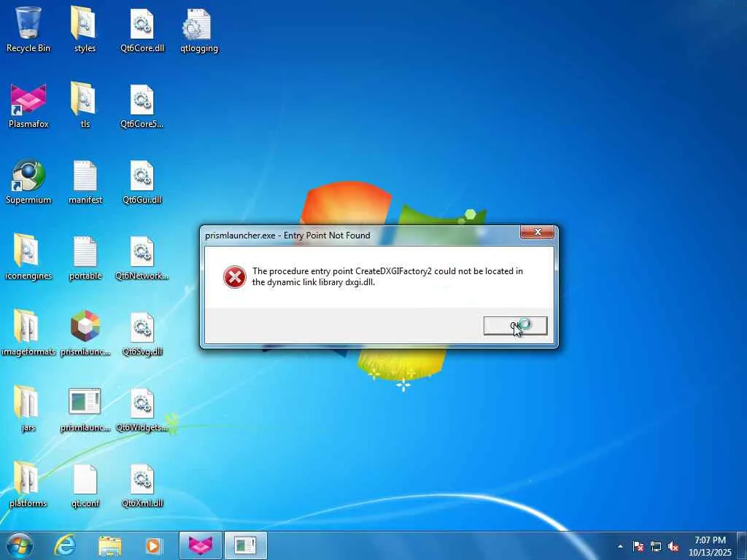Open the muted volume tray icon

coord(673,547)
